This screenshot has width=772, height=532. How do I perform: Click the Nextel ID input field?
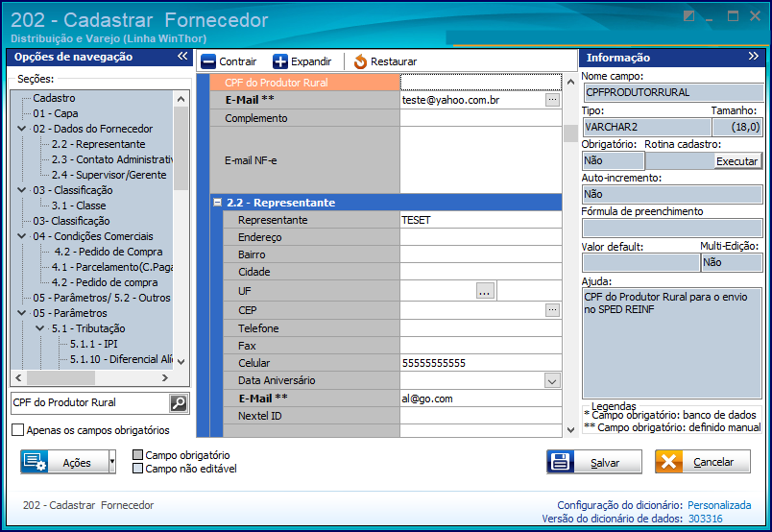[480, 415]
